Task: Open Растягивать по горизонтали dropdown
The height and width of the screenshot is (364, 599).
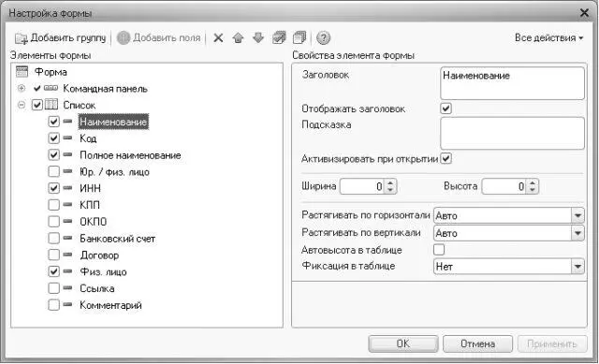Action: (577, 215)
